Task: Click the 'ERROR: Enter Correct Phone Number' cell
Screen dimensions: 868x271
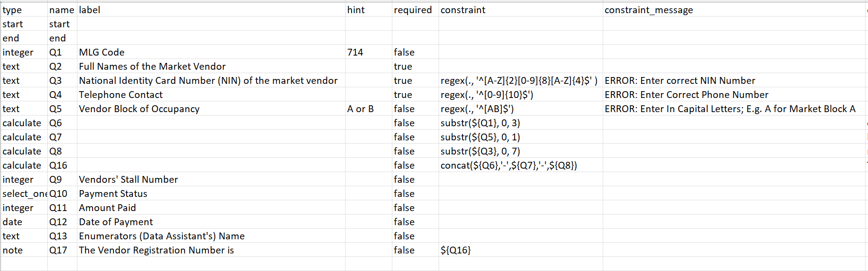Action: (735, 95)
